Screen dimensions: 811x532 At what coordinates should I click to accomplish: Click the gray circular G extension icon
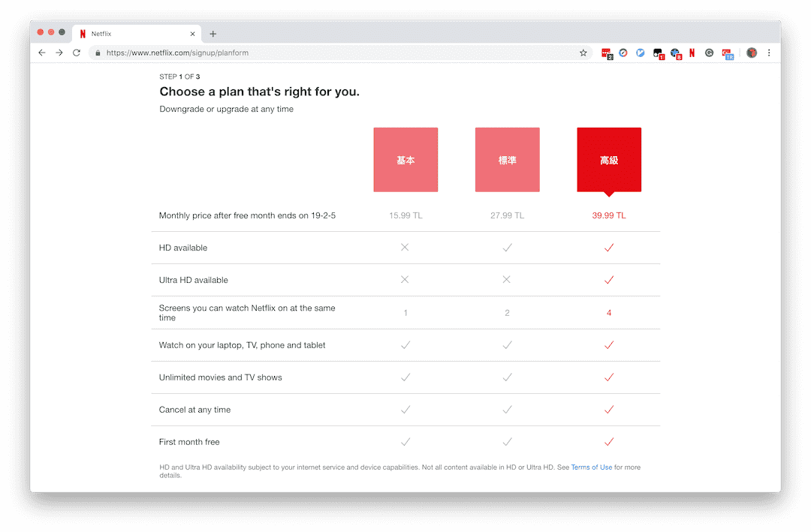point(709,53)
